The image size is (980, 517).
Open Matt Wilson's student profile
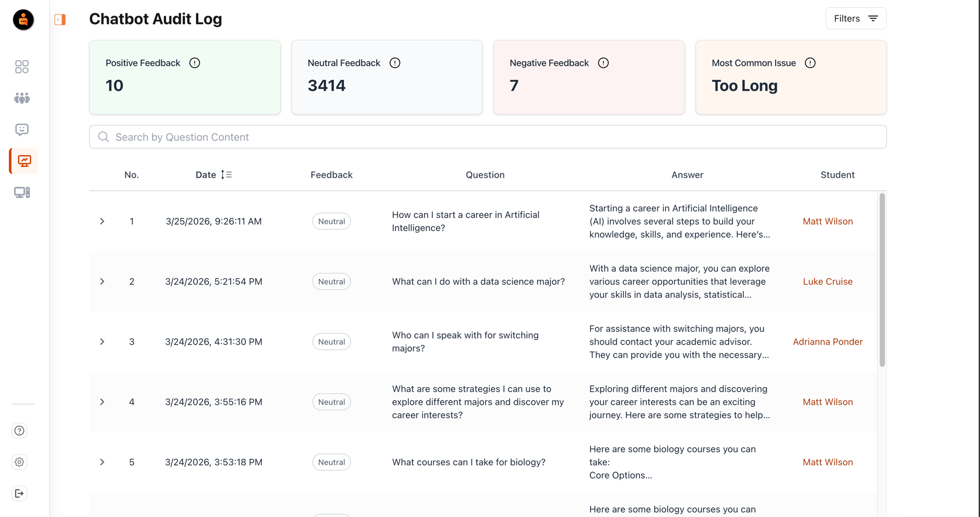(828, 221)
